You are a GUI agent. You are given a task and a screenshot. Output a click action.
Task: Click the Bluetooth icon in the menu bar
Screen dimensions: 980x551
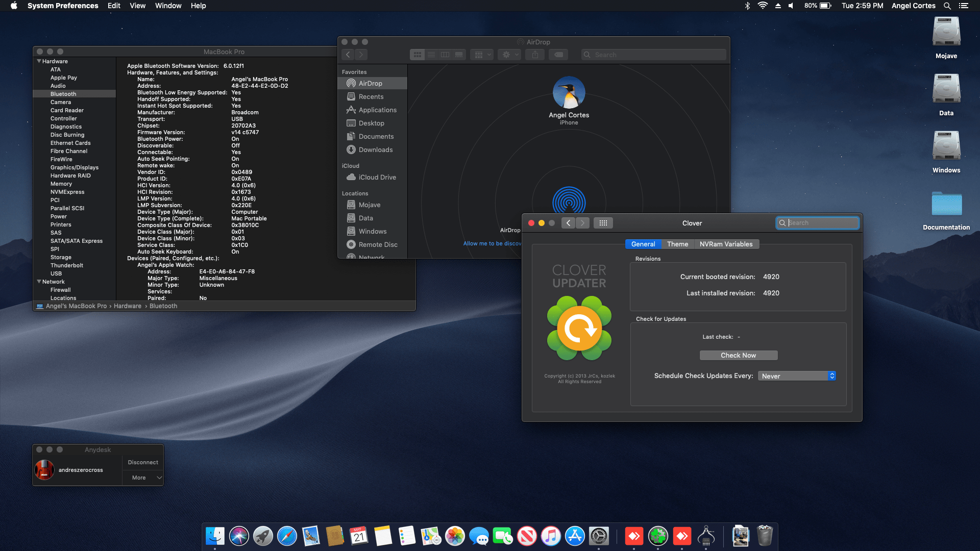pyautogui.click(x=747, y=6)
